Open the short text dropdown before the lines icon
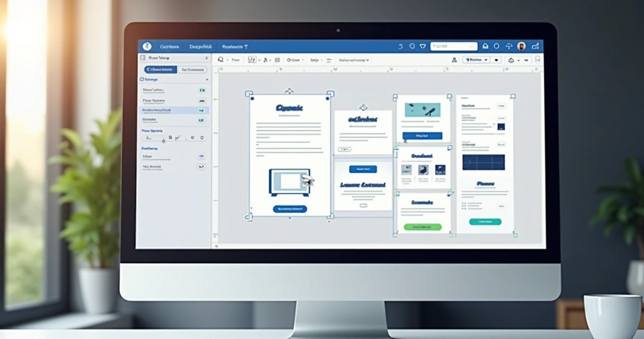Screen dimensions: 644x339 click(316, 60)
